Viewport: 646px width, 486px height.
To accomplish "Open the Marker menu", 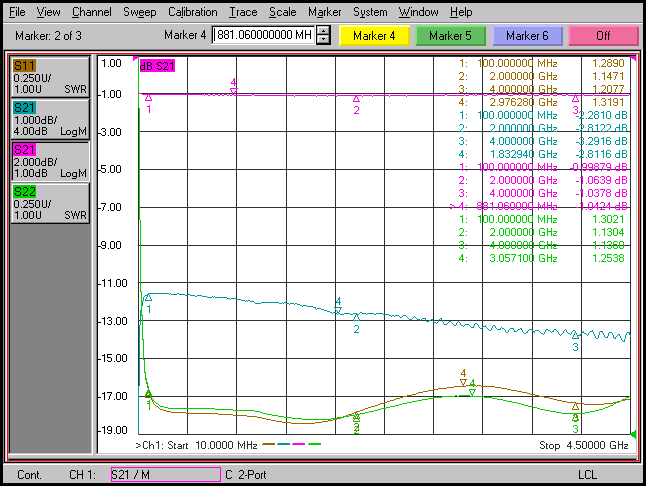I will 325,12.
